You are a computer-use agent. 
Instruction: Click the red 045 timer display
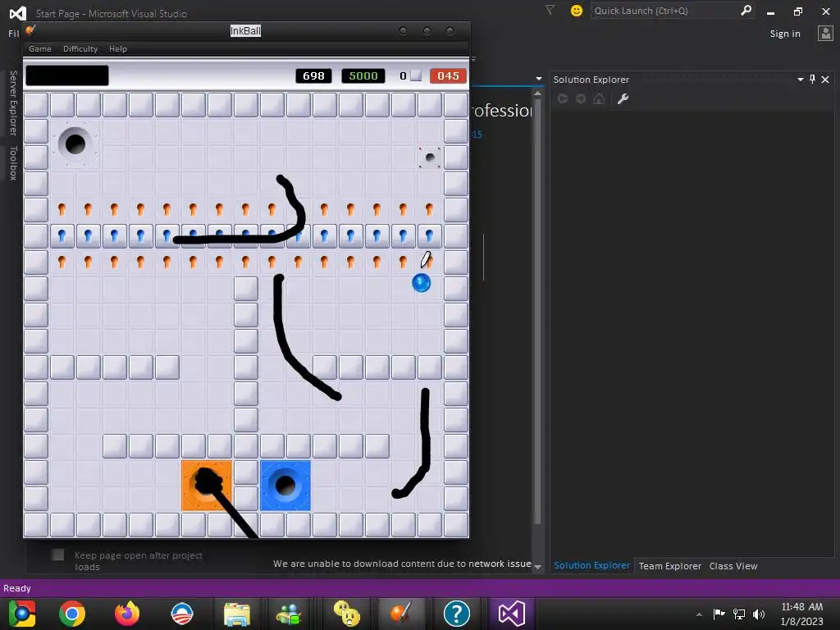click(448, 76)
